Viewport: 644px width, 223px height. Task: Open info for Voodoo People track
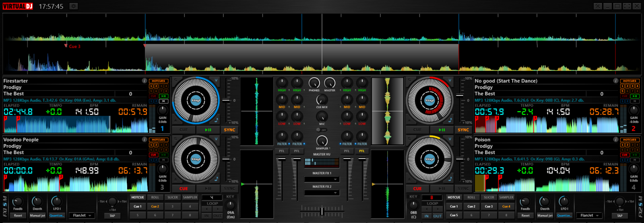click(144, 140)
